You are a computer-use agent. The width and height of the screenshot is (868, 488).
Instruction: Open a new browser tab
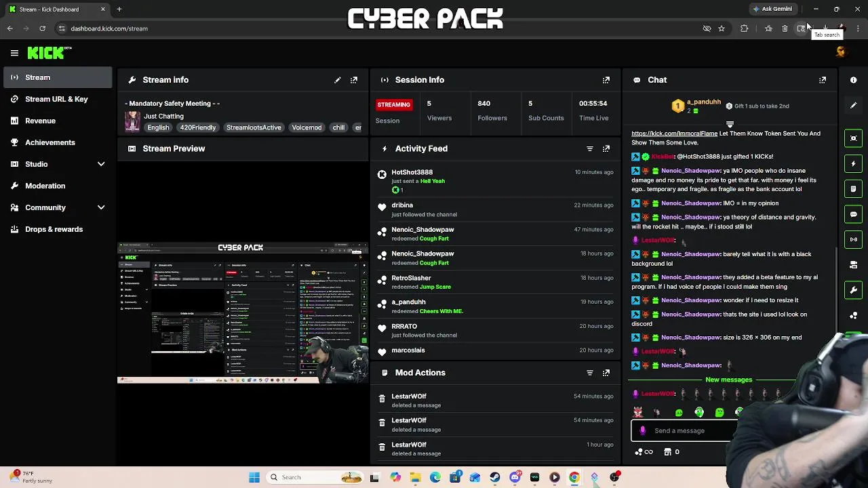click(119, 9)
